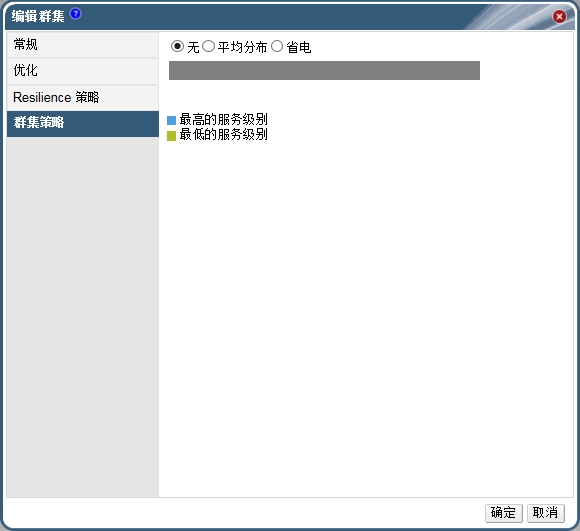Click the blue 最高的服务级别 color swatch
This screenshot has width=580, height=531.
(x=171, y=120)
